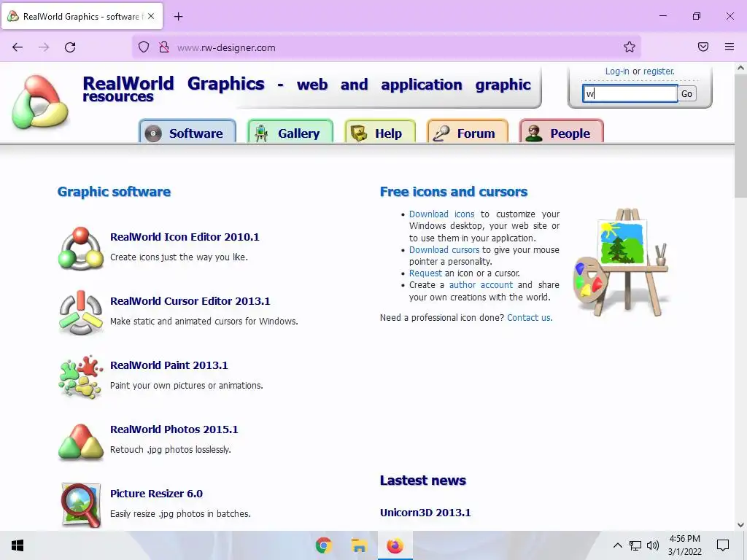Open the RealWorld Photos product icon
The width and height of the screenshot is (747, 560).
click(x=80, y=441)
